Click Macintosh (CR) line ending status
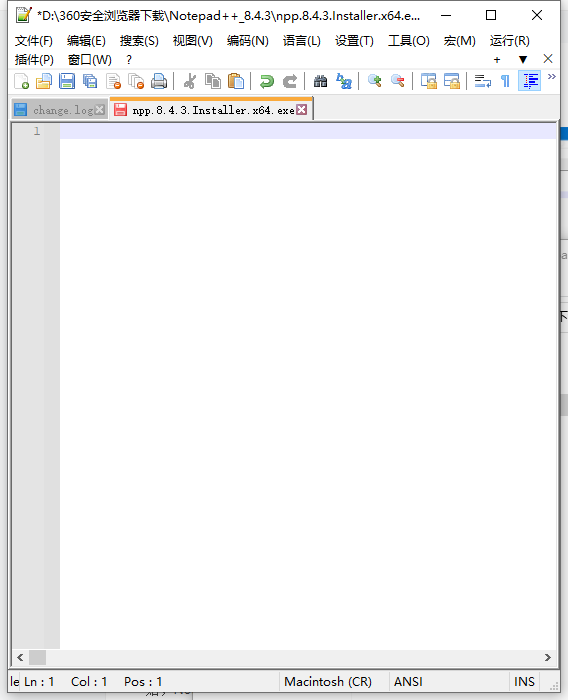The width and height of the screenshot is (568, 700). point(328,682)
